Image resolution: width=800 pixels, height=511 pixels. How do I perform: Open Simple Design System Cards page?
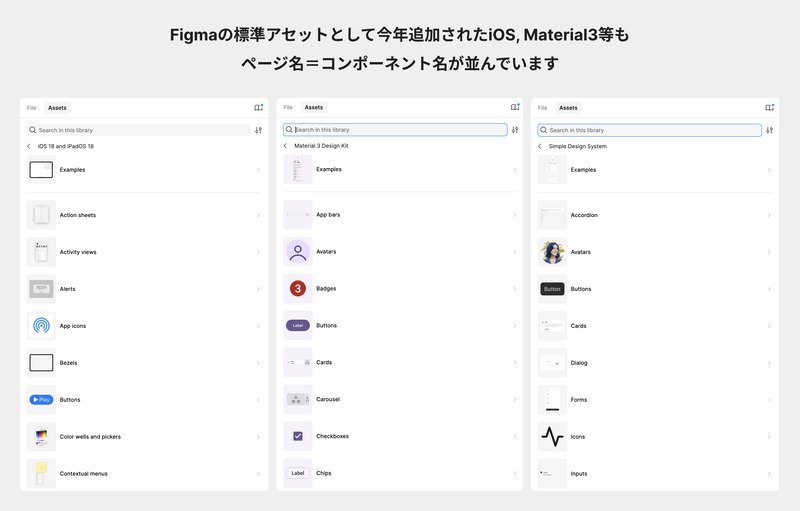click(655, 326)
